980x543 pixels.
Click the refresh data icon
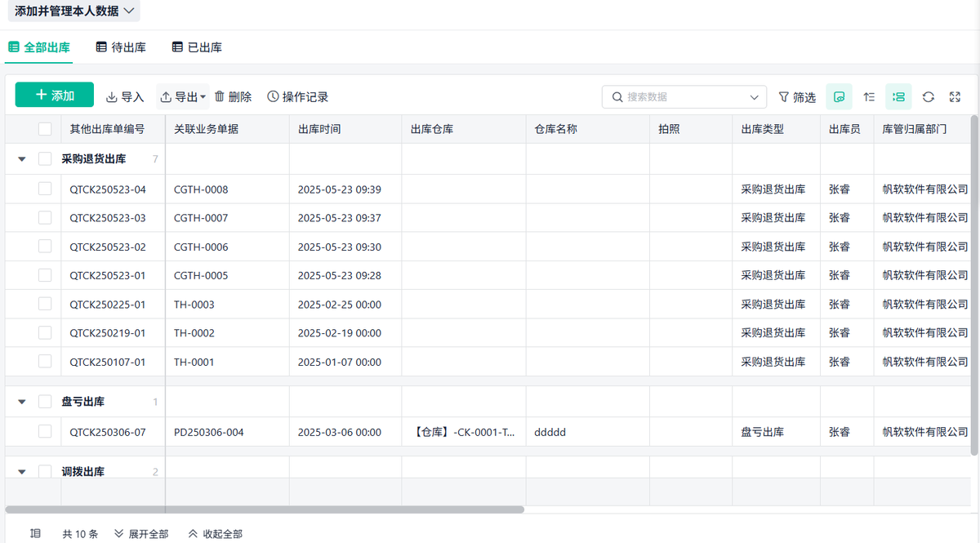(928, 97)
